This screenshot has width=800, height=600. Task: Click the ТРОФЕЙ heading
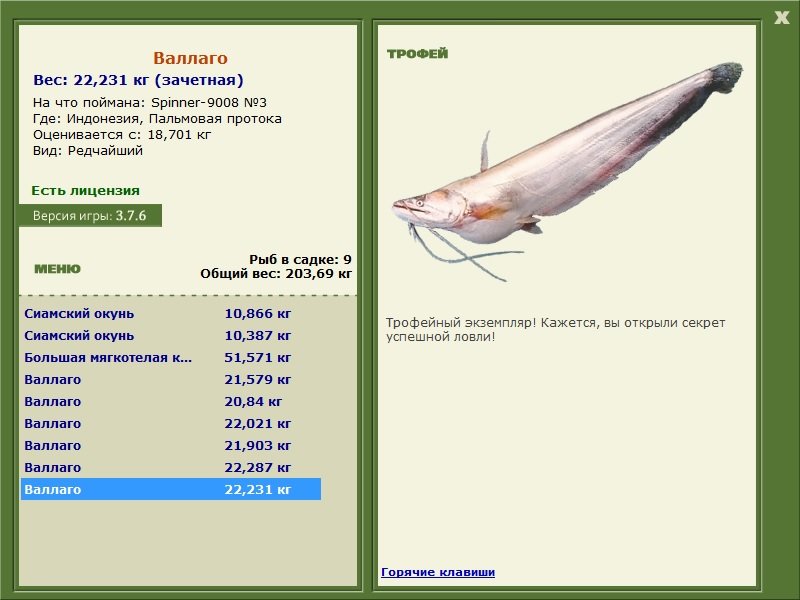pyautogui.click(x=417, y=54)
